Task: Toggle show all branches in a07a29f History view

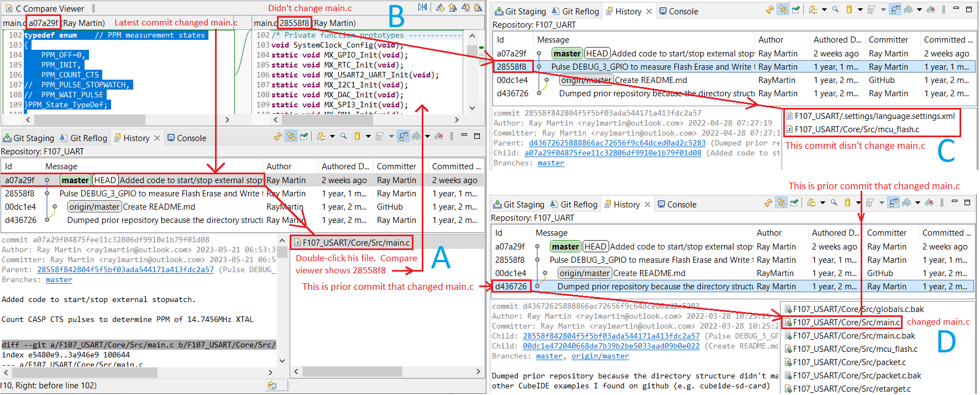Action: (403, 136)
